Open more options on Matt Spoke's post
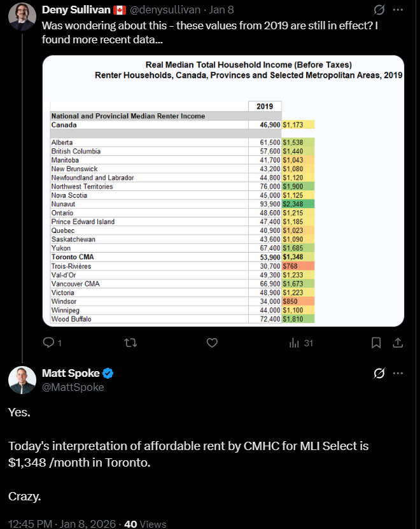 pyautogui.click(x=398, y=373)
